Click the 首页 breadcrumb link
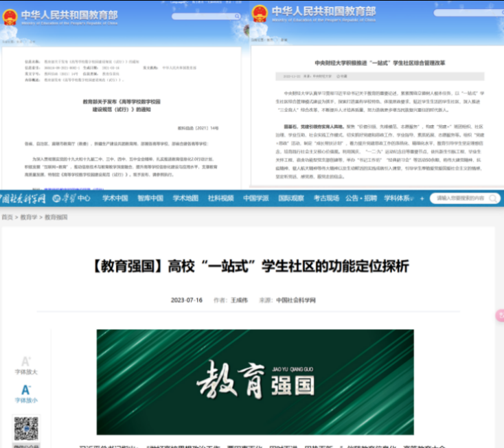The image size is (504, 448). [7, 216]
